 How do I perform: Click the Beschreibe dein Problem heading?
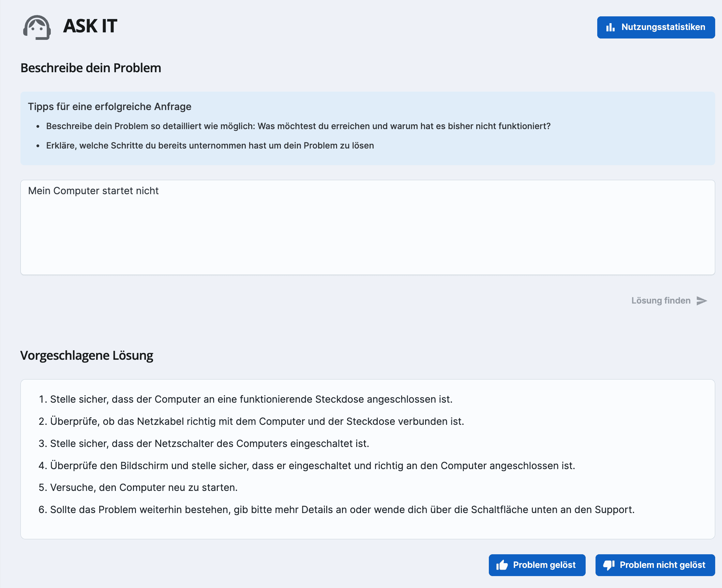(x=91, y=67)
